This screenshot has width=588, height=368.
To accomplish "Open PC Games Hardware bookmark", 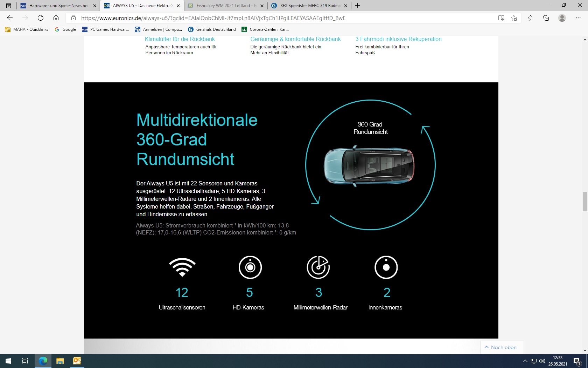I will click(105, 29).
